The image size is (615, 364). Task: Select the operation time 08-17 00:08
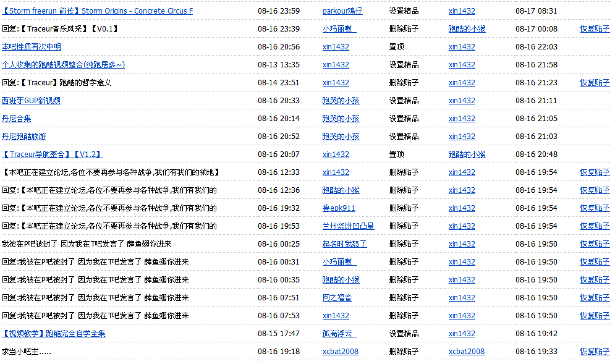[x=536, y=29]
